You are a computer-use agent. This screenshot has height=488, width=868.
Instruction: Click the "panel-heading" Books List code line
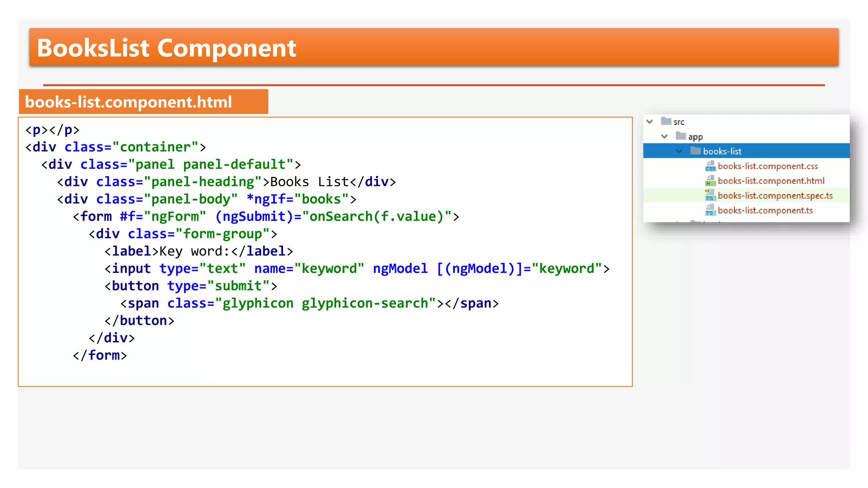[x=227, y=182]
